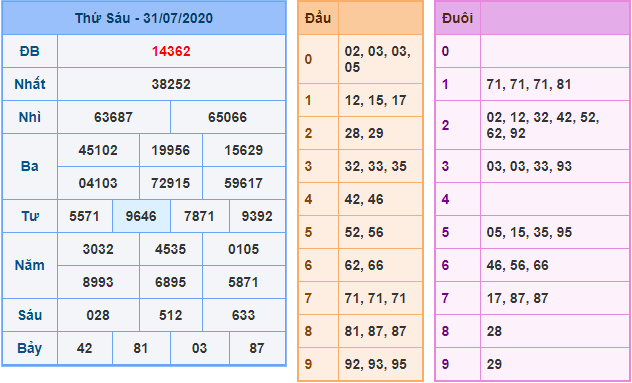Select Năm prize number 8993
Image resolution: width=632 pixels, height=383 pixels.
[x=98, y=282]
